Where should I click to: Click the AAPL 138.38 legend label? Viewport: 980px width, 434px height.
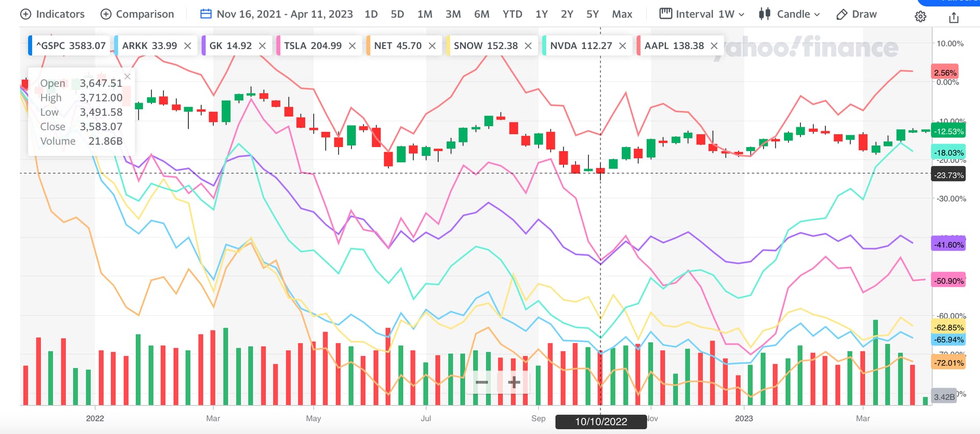pyautogui.click(x=674, y=46)
